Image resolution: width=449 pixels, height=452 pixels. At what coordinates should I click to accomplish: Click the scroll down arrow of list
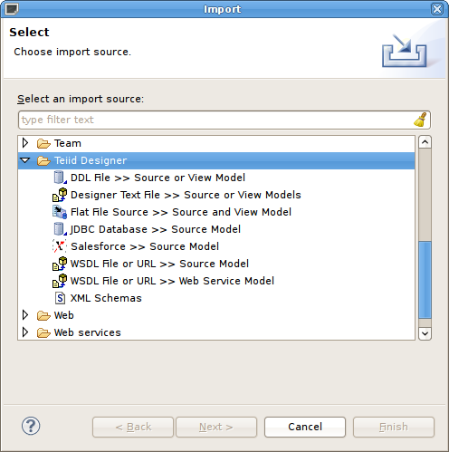click(425, 333)
